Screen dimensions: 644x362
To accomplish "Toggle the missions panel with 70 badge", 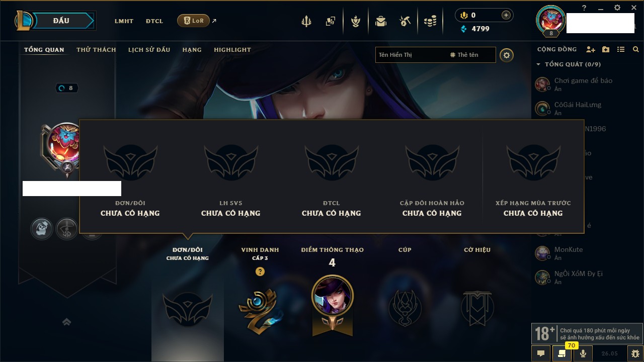I will click(562, 353).
